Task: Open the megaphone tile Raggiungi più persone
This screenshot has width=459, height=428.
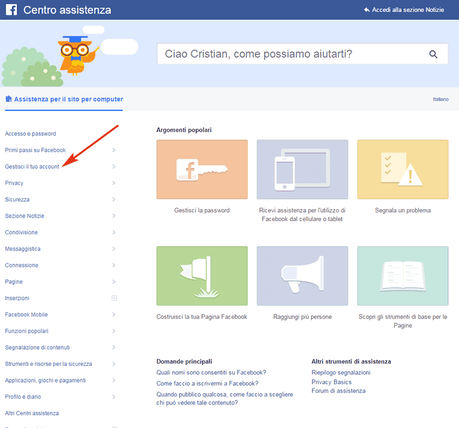Action: click(302, 276)
